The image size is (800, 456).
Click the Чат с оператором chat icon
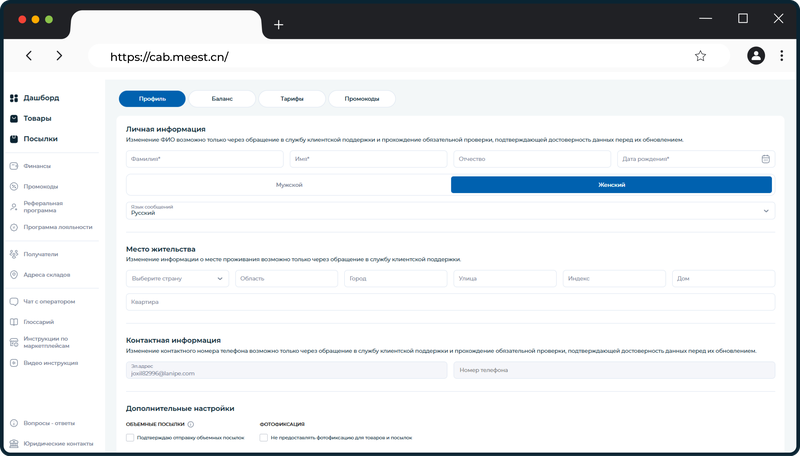click(x=14, y=301)
